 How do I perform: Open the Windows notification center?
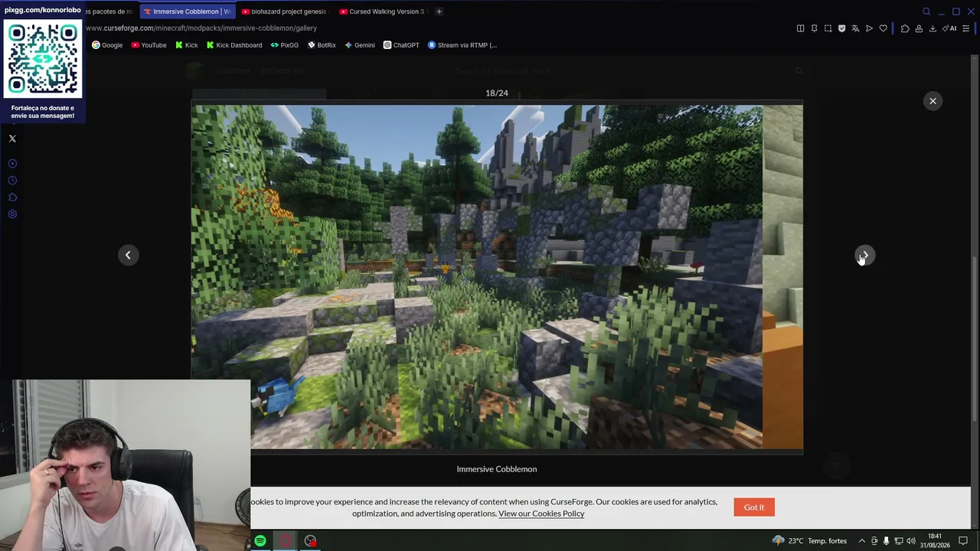963,541
